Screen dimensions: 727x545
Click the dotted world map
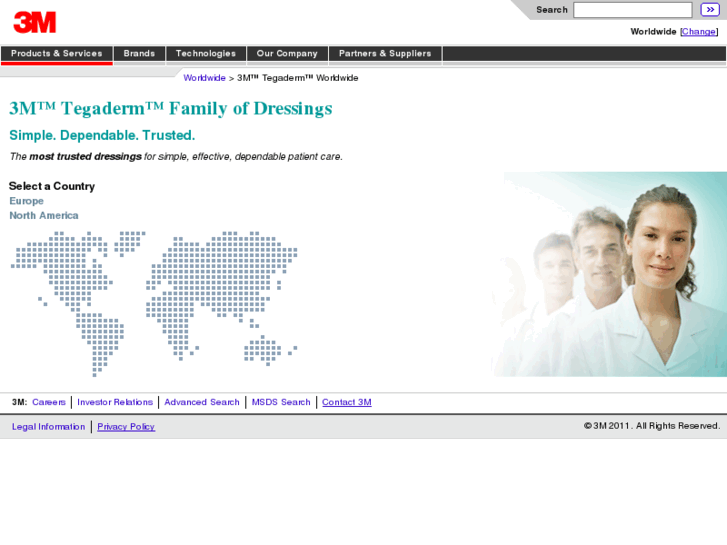(154, 304)
